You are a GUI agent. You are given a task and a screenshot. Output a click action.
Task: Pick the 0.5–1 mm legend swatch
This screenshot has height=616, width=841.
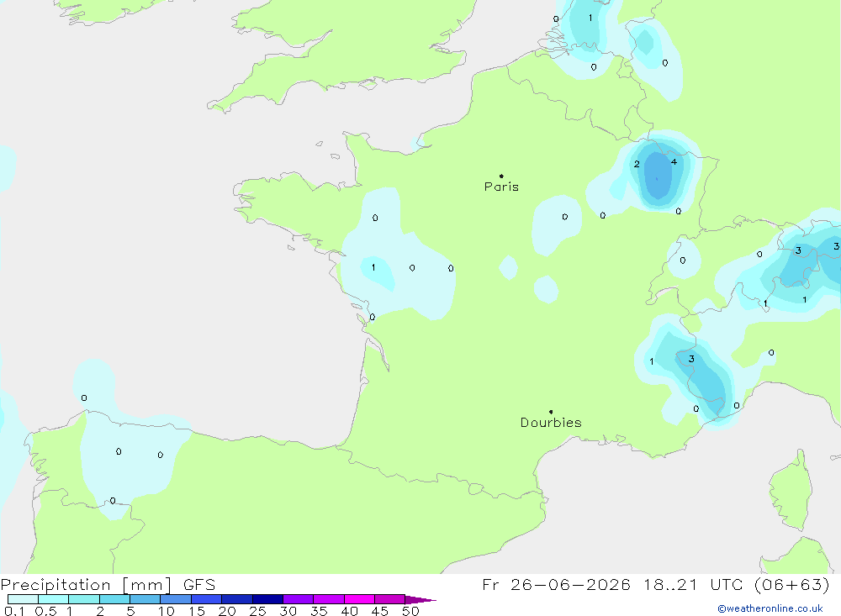pos(54,599)
